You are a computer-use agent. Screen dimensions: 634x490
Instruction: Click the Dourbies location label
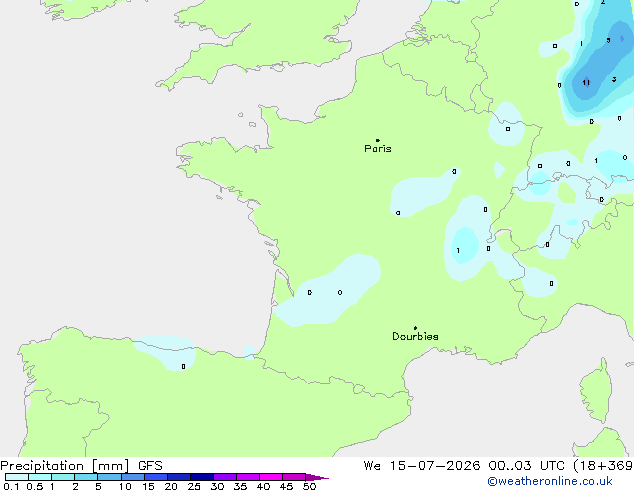click(x=415, y=336)
